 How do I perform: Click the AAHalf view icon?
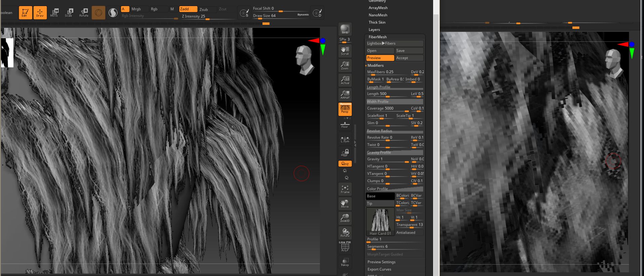pos(345,95)
